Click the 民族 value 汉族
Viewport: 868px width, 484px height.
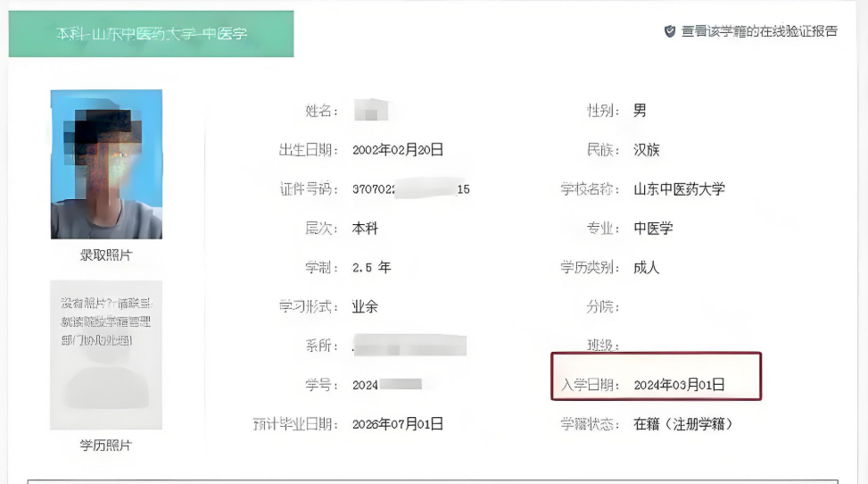coord(647,150)
